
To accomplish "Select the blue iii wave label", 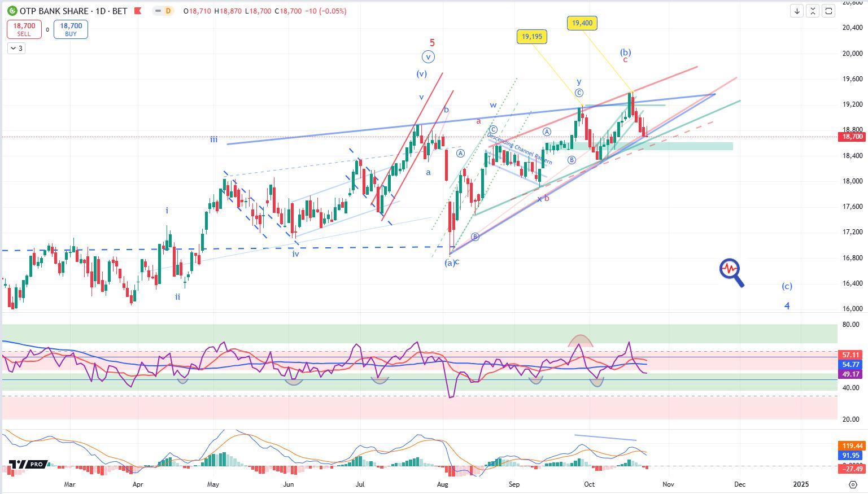I will [x=213, y=139].
